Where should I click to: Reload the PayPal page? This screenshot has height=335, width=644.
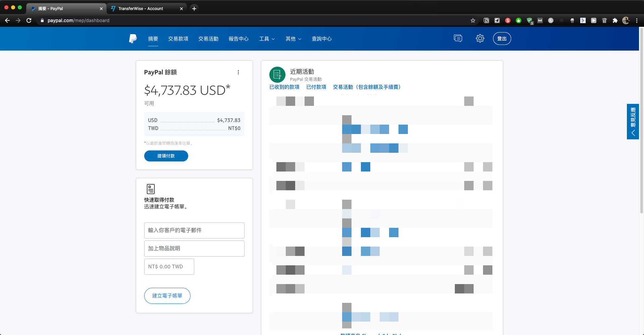pyautogui.click(x=29, y=20)
